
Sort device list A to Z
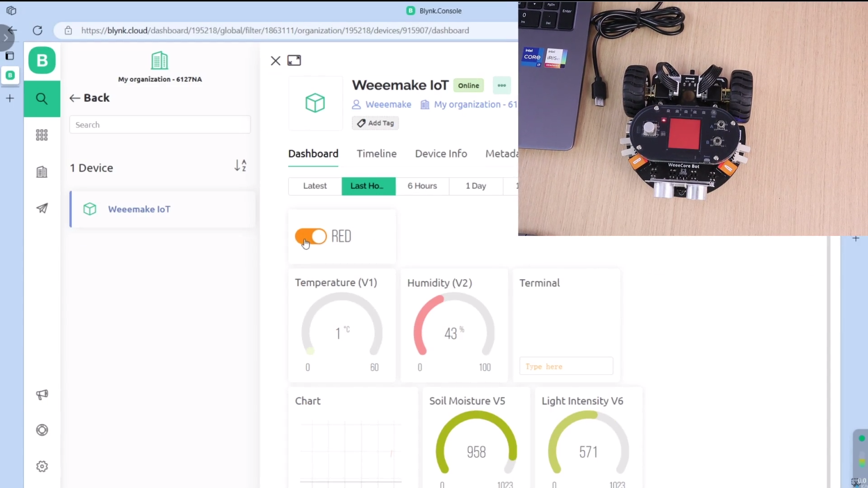coord(240,165)
